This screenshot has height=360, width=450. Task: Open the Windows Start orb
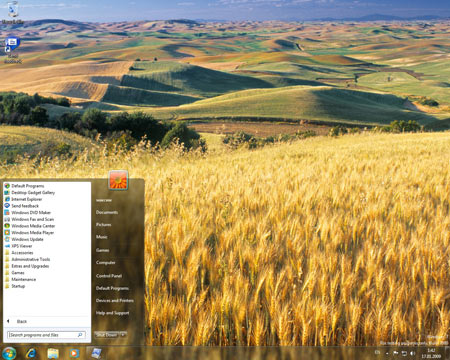(x=9, y=353)
